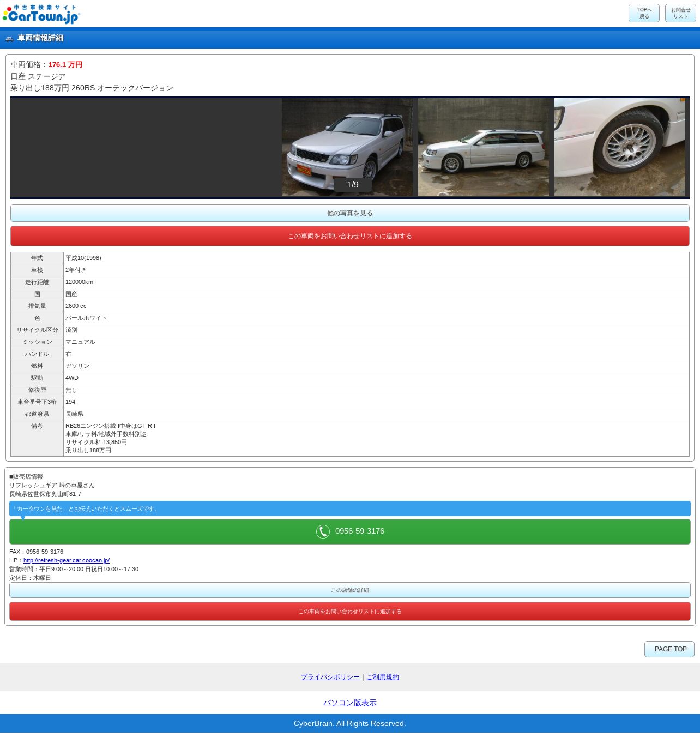Open the プライバシーポリシー link
700x738 pixels.
click(330, 677)
